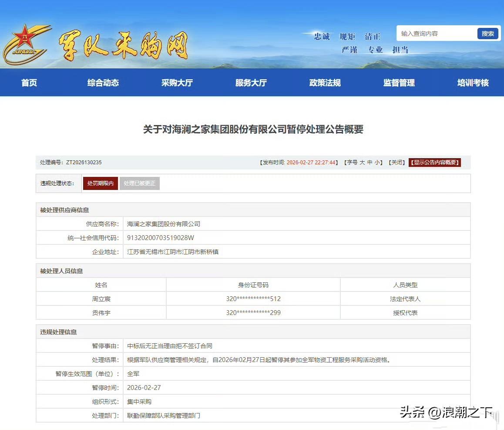Go to 采购大厅 menu item
The width and height of the screenshot is (504, 430).
(177, 83)
